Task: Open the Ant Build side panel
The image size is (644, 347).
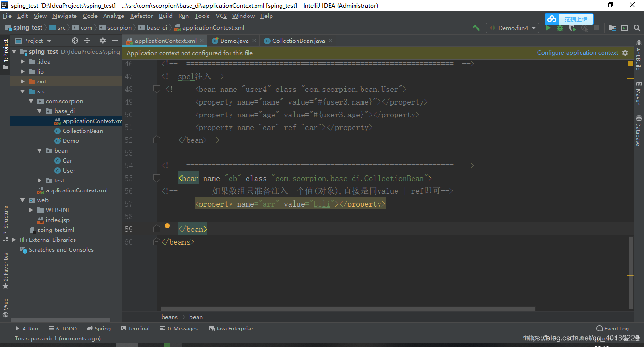Action: [x=639, y=55]
